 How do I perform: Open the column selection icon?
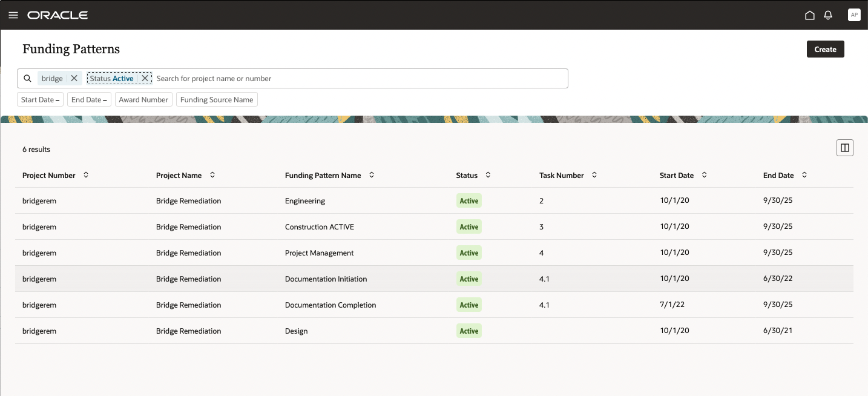coord(845,148)
